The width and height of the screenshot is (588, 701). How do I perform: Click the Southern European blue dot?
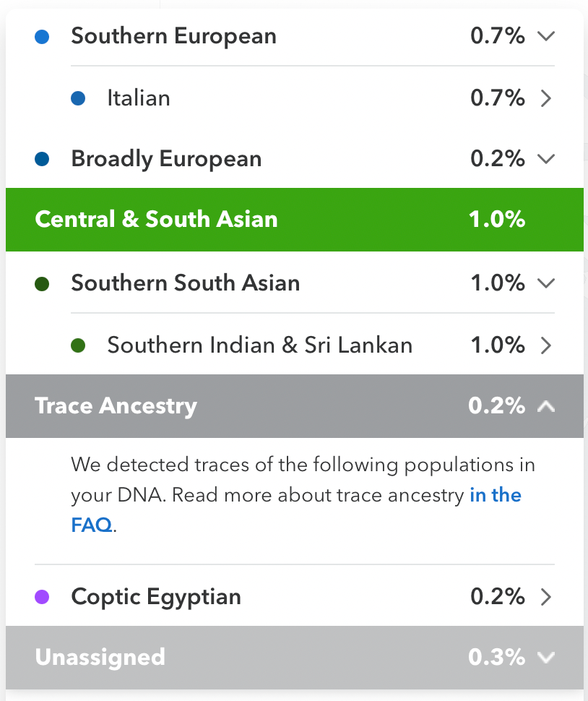(x=42, y=36)
